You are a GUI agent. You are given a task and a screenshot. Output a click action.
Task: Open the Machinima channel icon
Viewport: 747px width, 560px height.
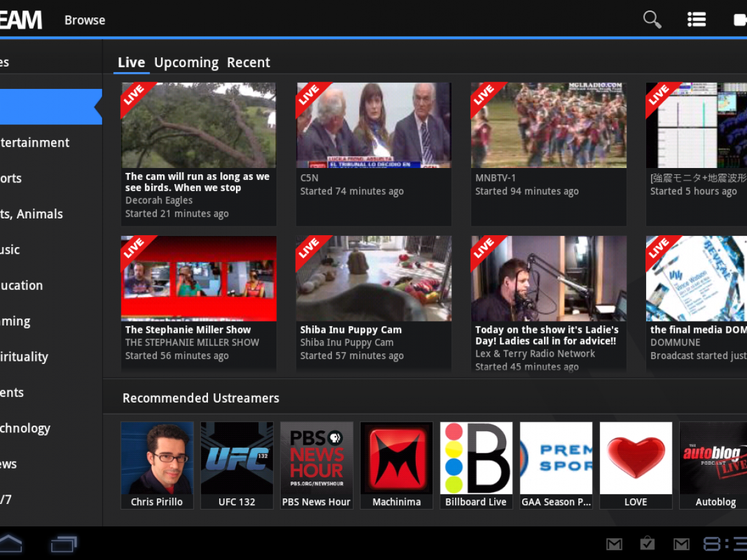tap(397, 459)
